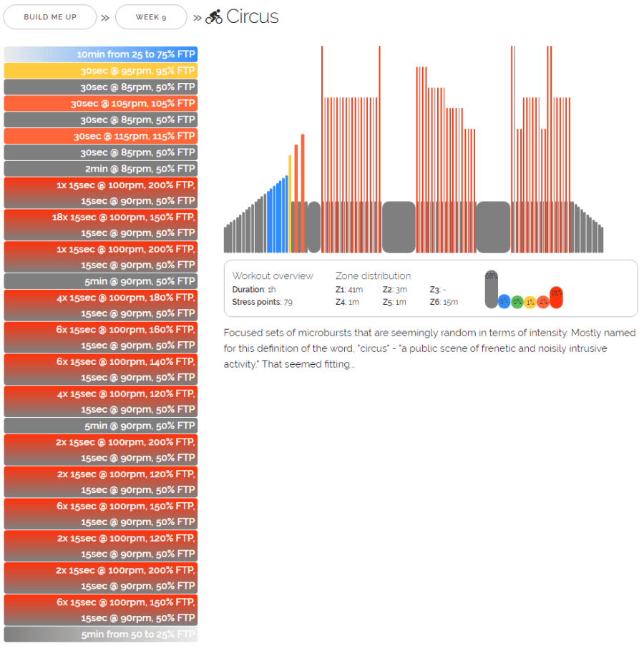Click the Circus workout title
This screenshot has height=646, width=644.
tap(252, 17)
